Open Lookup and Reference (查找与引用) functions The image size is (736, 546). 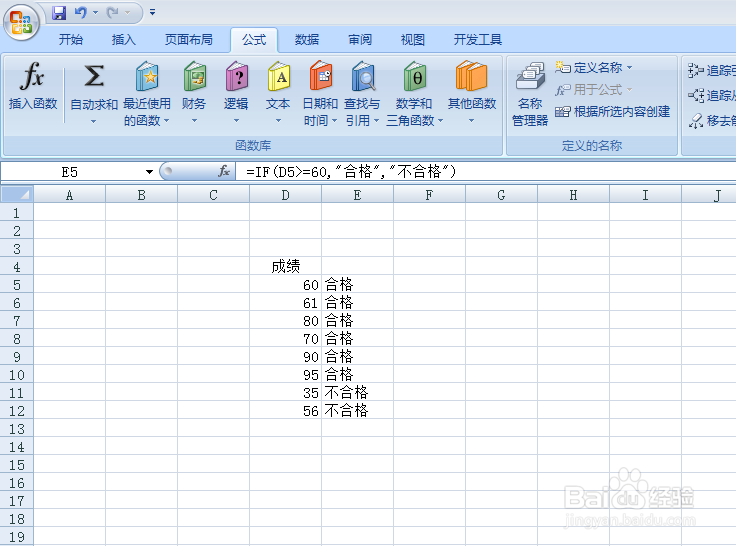[362, 93]
